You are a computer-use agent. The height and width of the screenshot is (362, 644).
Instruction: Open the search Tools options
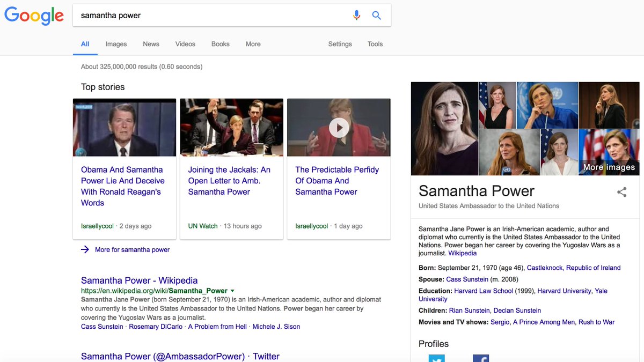click(x=375, y=44)
